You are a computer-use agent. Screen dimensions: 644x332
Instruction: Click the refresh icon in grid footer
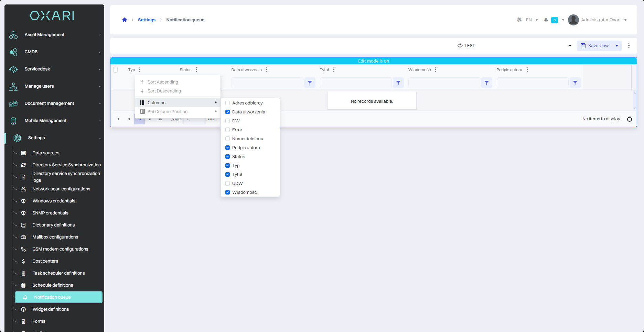point(629,119)
